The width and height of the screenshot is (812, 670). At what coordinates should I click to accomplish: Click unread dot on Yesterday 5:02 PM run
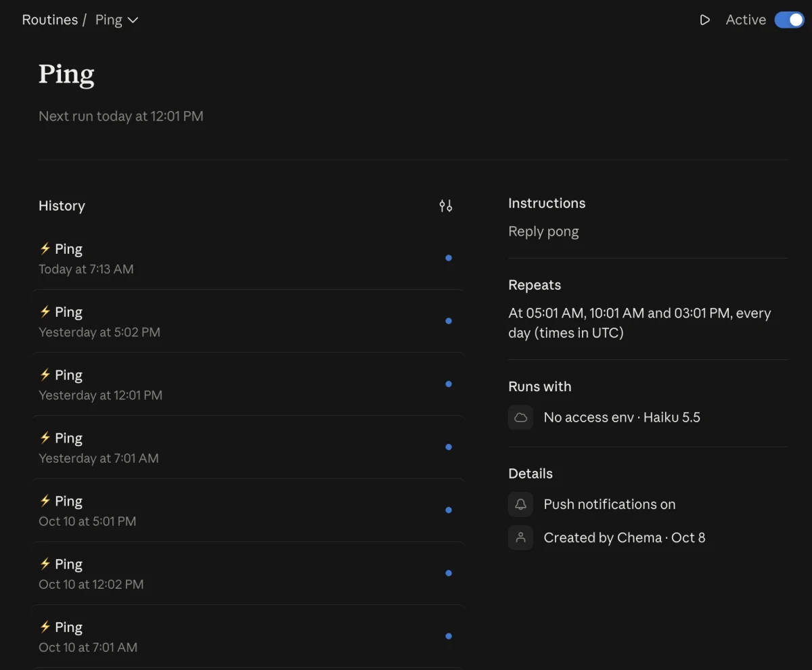tap(449, 321)
